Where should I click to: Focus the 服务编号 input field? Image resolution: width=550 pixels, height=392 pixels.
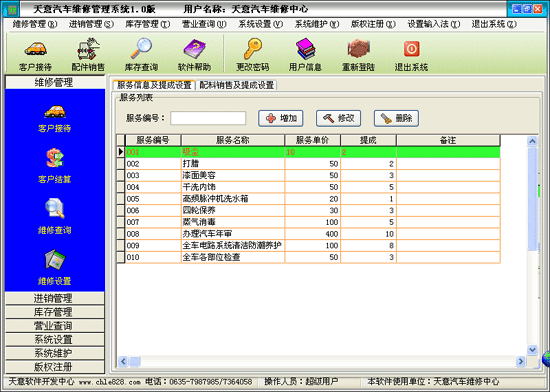(x=208, y=118)
